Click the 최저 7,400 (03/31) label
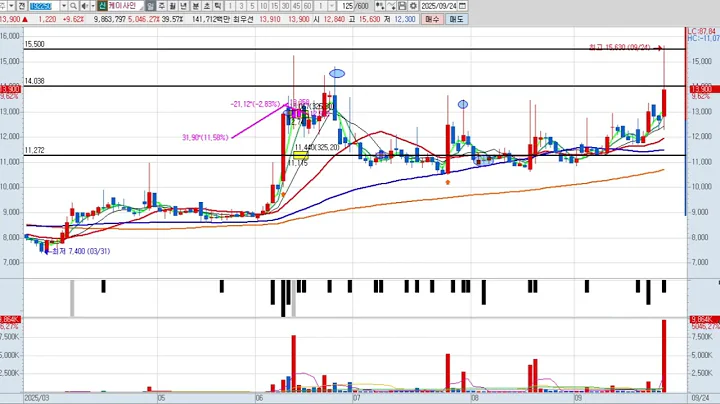Image resolution: width=720 pixels, height=404 pixels. (x=81, y=251)
